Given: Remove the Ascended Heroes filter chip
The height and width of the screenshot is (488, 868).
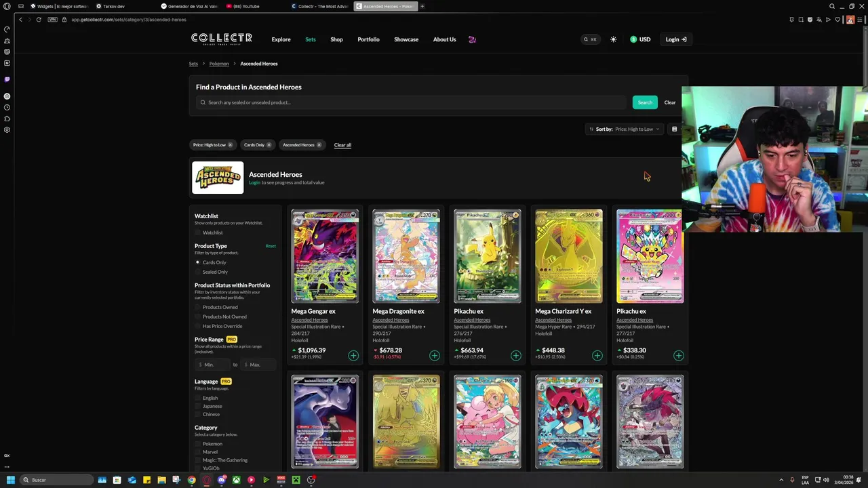Looking at the screenshot, I should [x=319, y=145].
